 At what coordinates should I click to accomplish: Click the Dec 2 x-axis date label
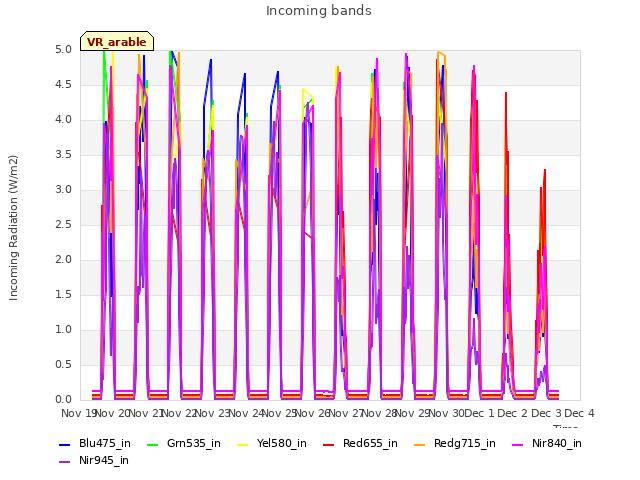click(513, 413)
